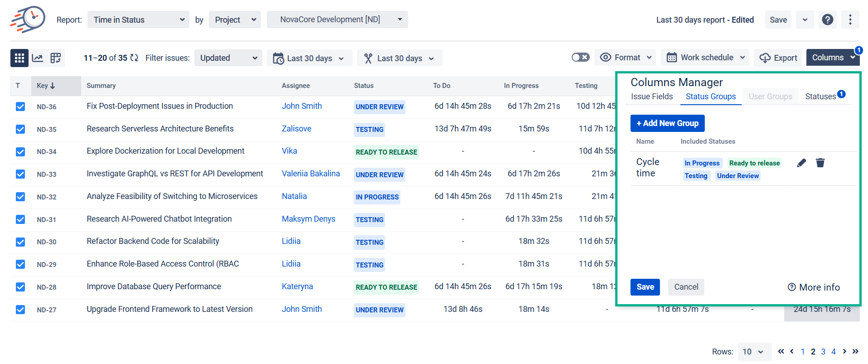The width and height of the screenshot is (868, 364).
Task: Go to page 3 of results
Action: click(823, 352)
